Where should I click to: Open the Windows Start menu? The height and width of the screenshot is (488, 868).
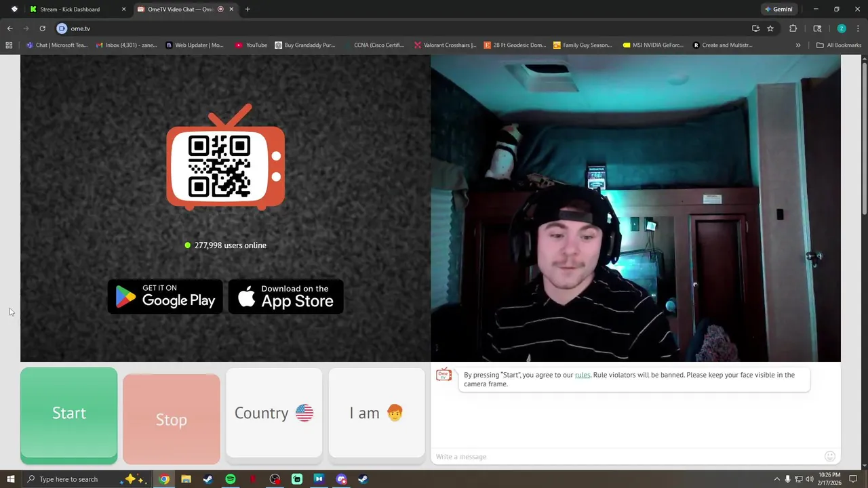(x=10, y=479)
